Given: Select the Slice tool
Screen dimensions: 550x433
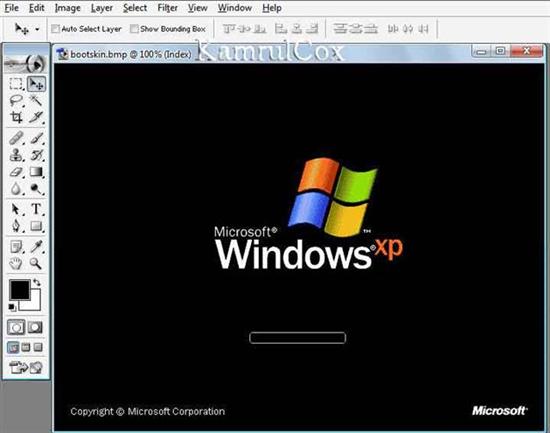Looking at the screenshot, I should click(36, 117).
